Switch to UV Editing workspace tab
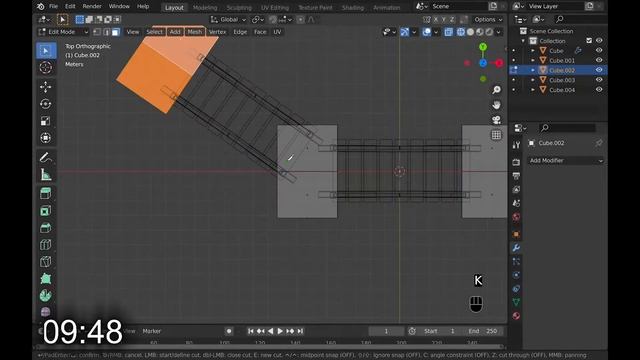This screenshot has width=640, height=360. [275, 7]
